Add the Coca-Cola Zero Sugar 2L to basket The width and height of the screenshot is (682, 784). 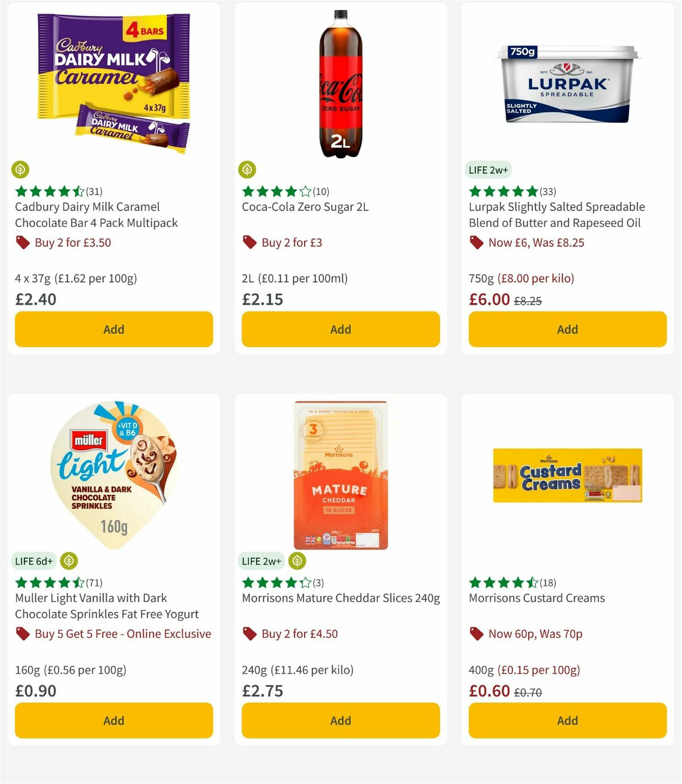tap(340, 329)
